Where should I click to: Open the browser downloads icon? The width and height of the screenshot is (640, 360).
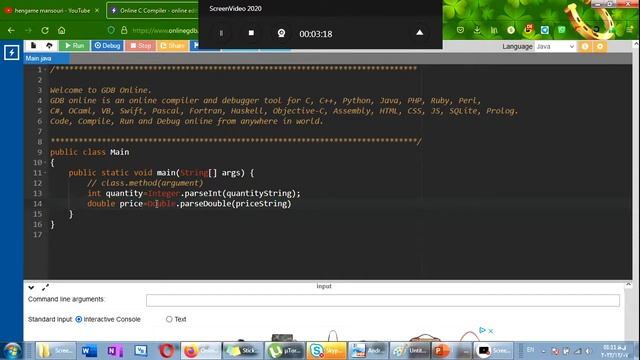pos(477,30)
